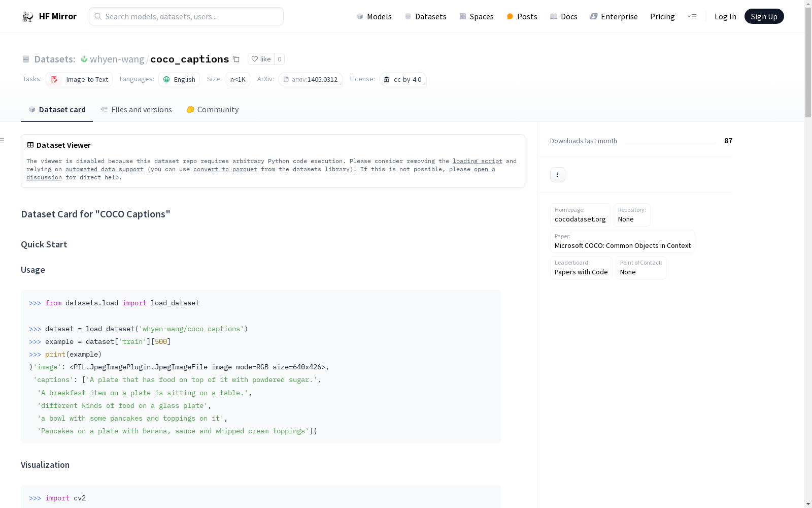Click the English globe icon

166,79
